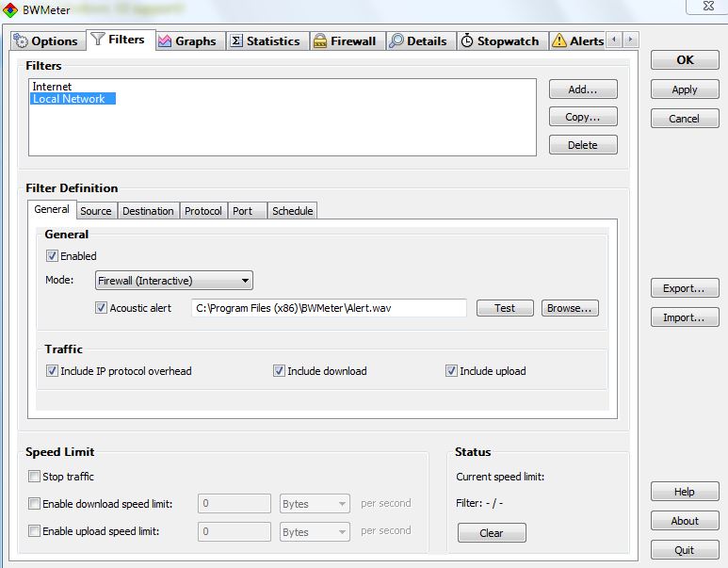Screen dimensions: 728x568
Task: Check the Stop traffic checkbox
Action: [x=34, y=476]
